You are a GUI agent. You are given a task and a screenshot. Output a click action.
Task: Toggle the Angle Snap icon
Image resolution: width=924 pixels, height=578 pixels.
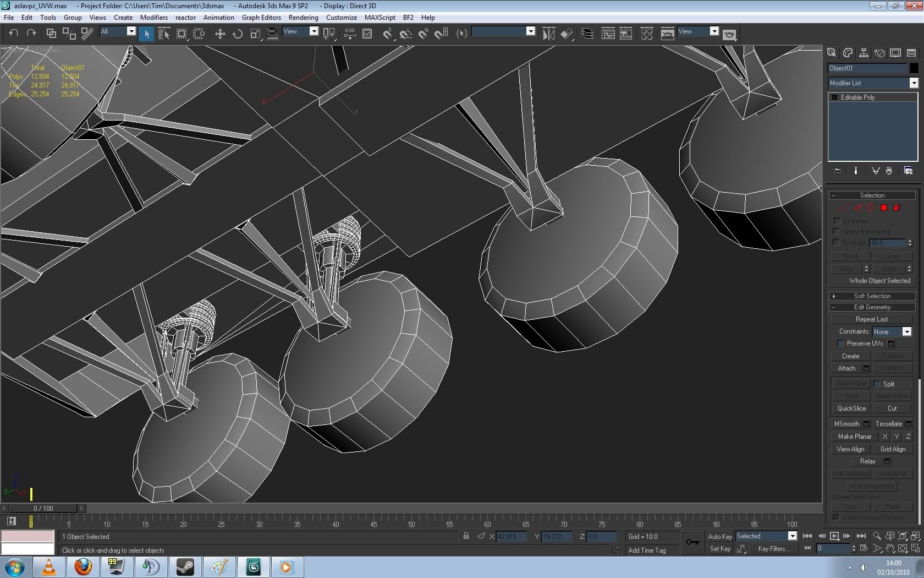pyautogui.click(x=406, y=34)
